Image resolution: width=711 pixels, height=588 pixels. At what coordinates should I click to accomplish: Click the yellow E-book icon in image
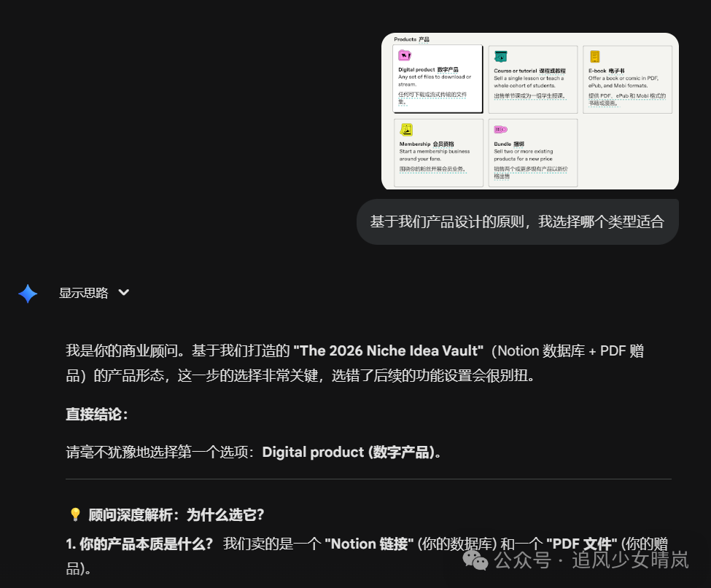594,57
